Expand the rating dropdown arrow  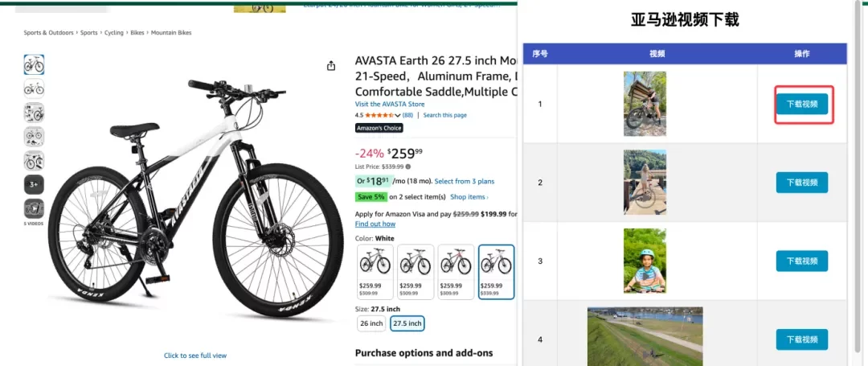tap(398, 116)
